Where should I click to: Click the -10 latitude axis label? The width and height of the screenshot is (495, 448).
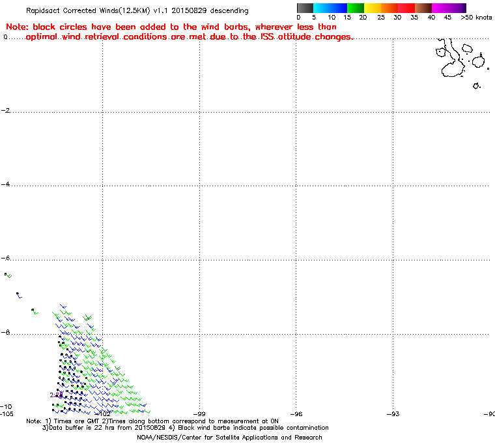7,406
